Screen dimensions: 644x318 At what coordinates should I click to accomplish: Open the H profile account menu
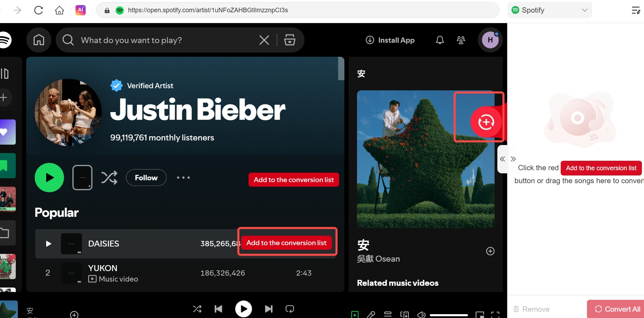point(490,40)
